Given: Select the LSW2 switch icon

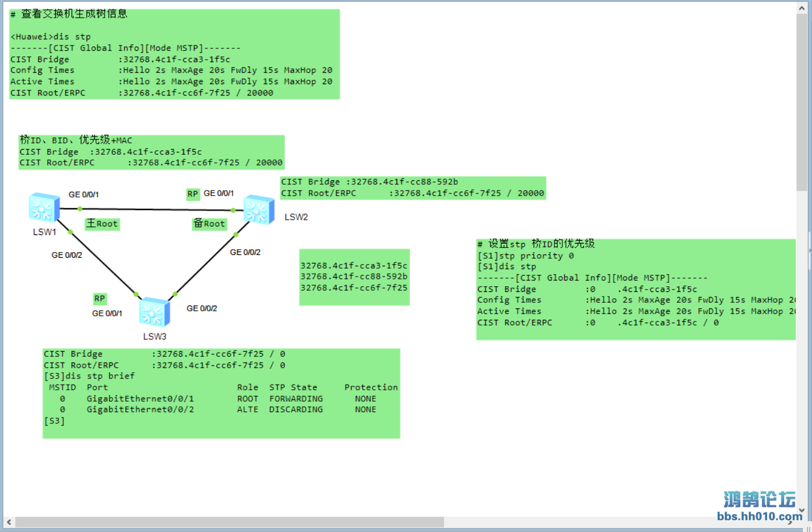Looking at the screenshot, I should (x=259, y=210).
